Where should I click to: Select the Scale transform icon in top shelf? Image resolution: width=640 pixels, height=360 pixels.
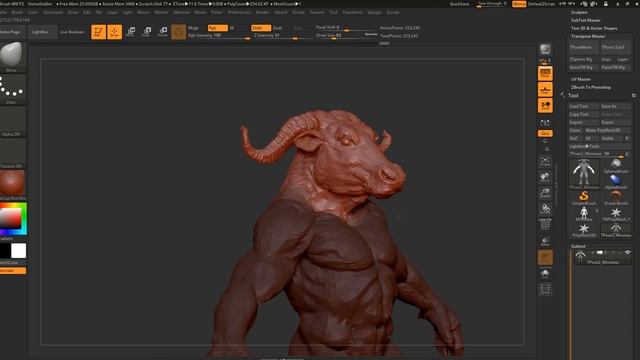click(x=147, y=32)
